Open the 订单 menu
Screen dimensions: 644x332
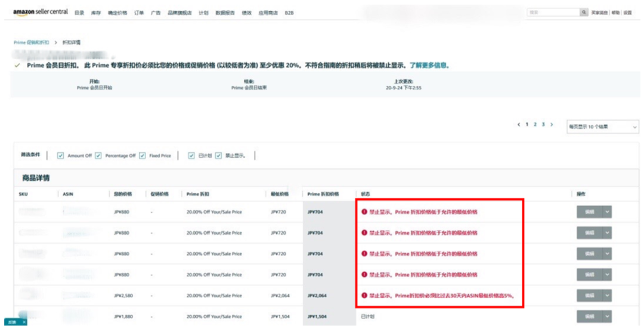(139, 13)
